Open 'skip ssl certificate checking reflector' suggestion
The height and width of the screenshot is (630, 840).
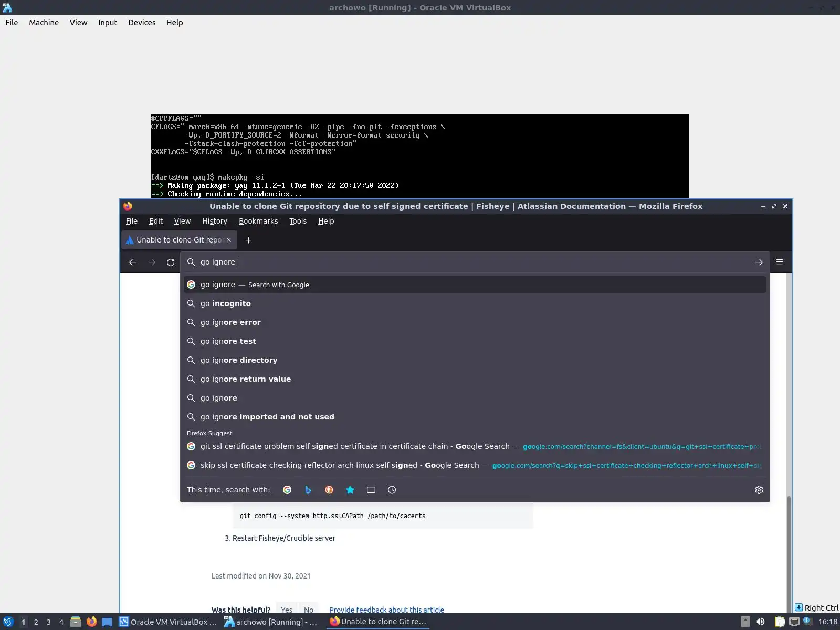click(x=475, y=465)
